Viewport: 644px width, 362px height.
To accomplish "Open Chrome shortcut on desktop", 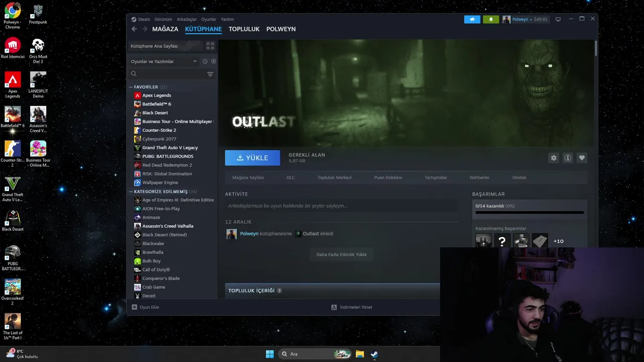I will [x=13, y=15].
